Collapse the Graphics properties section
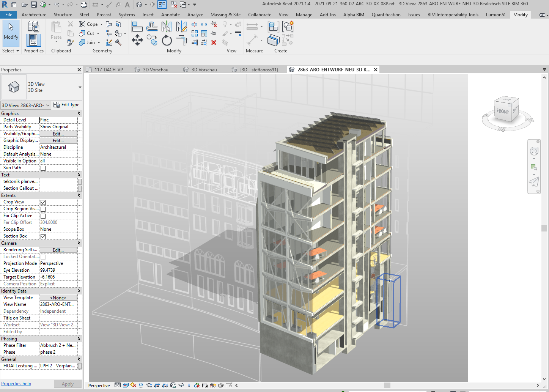This screenshot has height=392, width=549. (79, 113)
